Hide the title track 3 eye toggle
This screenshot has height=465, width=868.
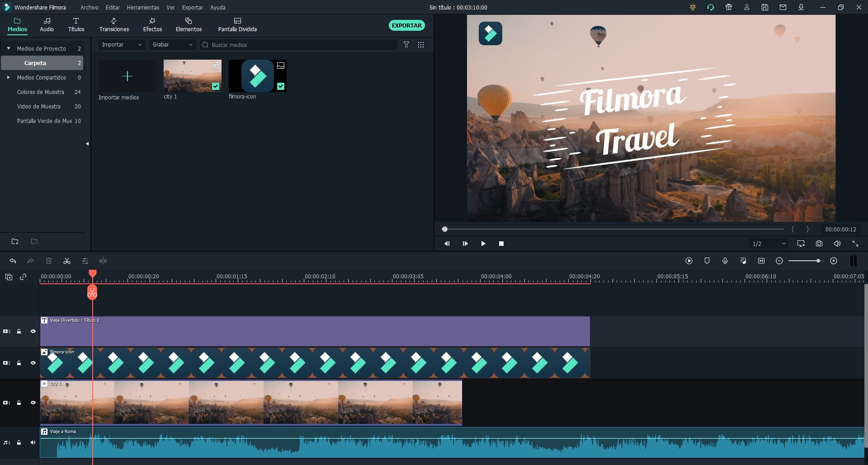click(33, 331)
